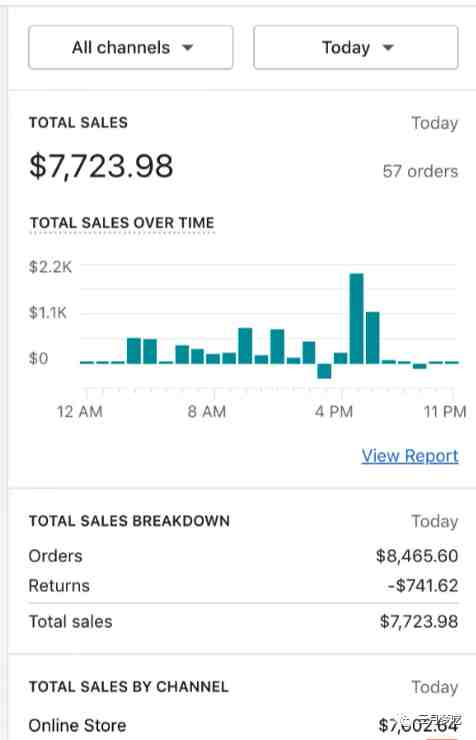Select the second-tallest bar after the peak
The width and height of the screenshot is (476, 740).
coord(372,337)
